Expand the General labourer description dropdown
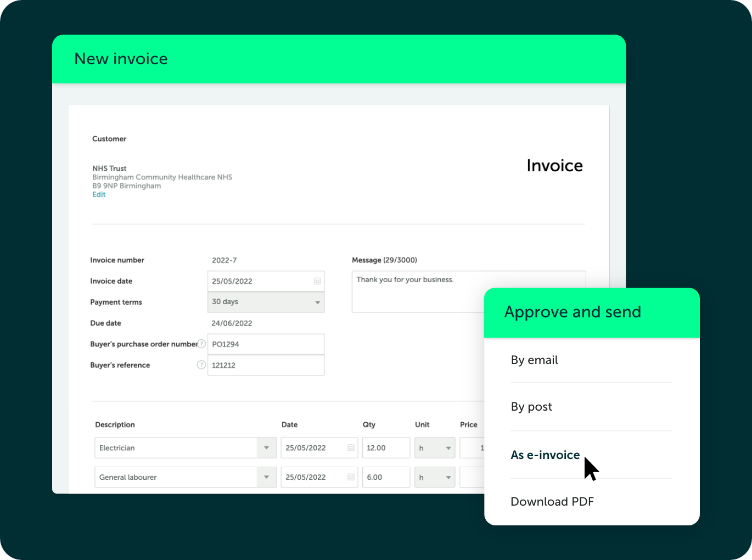 click(x=267, y=477)
